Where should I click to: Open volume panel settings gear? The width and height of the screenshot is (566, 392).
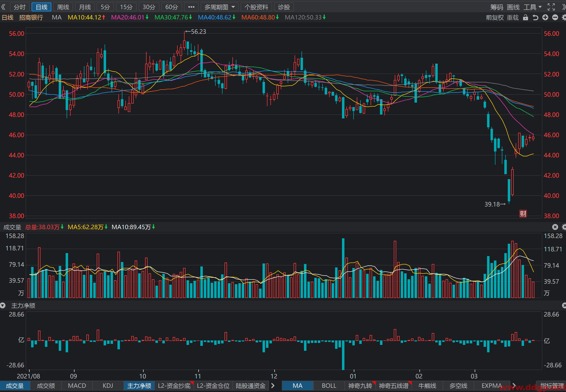coord(564,227)
